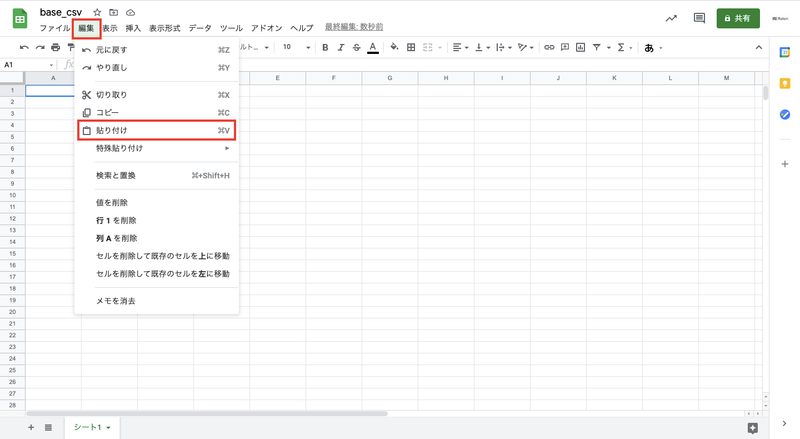Click the undo arrow in toolbar
The width and height of the screenshot is (800, 439).
point(24,47)
